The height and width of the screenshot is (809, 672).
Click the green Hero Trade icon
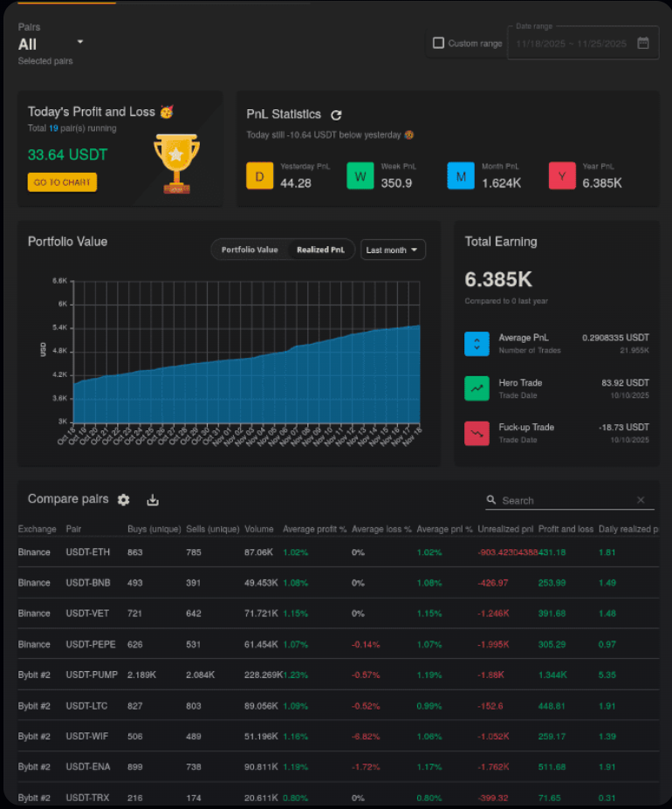(477, 388)
